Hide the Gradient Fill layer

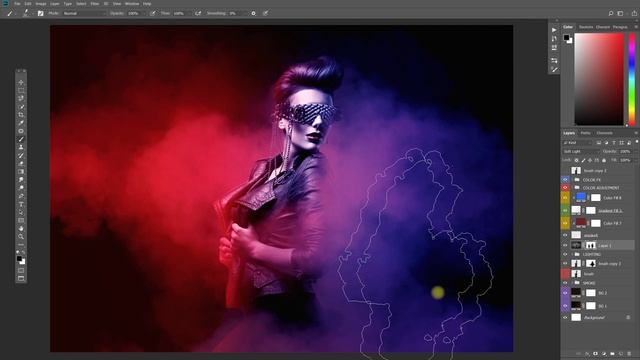(x=565, y=210)
